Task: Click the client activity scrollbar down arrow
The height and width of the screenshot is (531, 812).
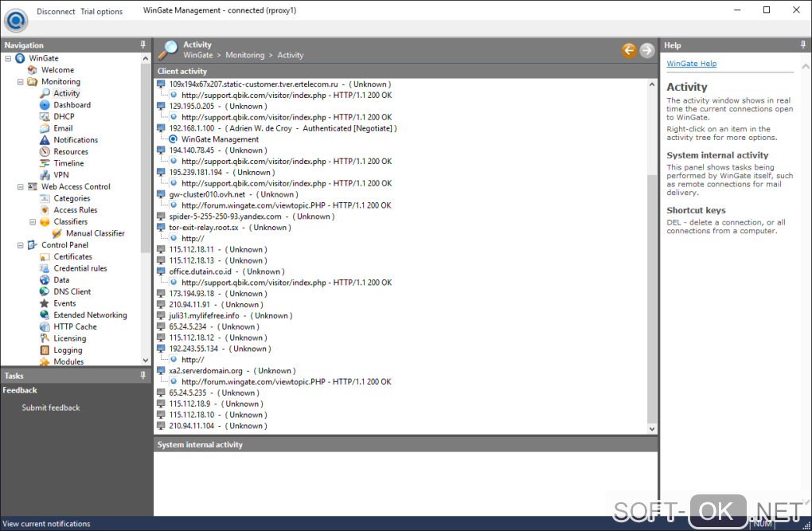Action: coord(652,429)
